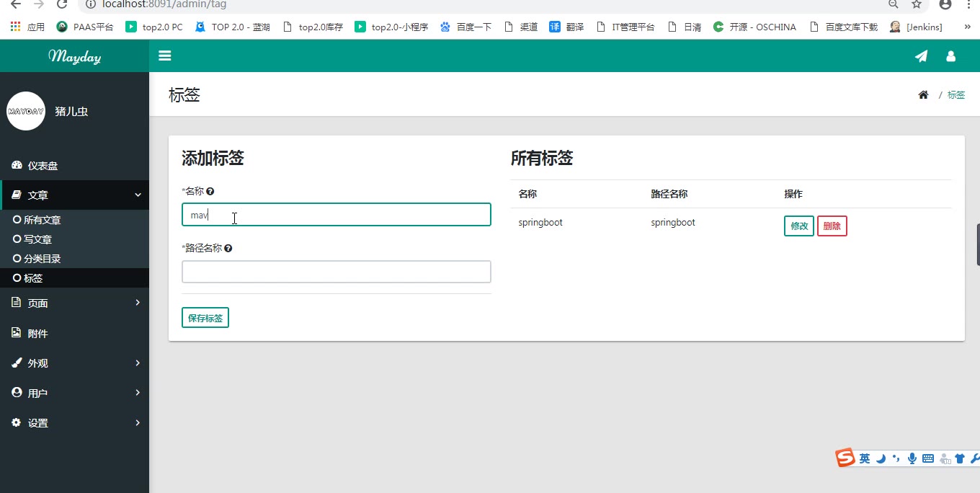Select 标签 submenu item
The width and height of the screenshot is (980, 493).
pyautogui.click(x=74, y=278)
